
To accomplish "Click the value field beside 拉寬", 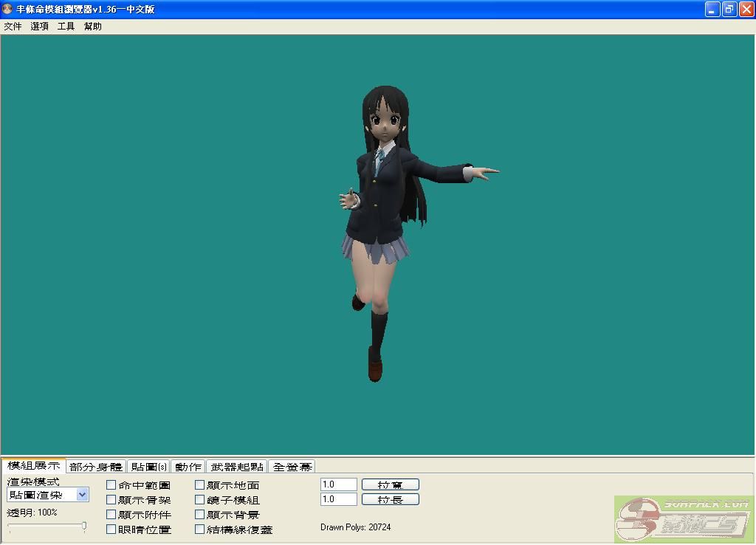I will [339, 484].
